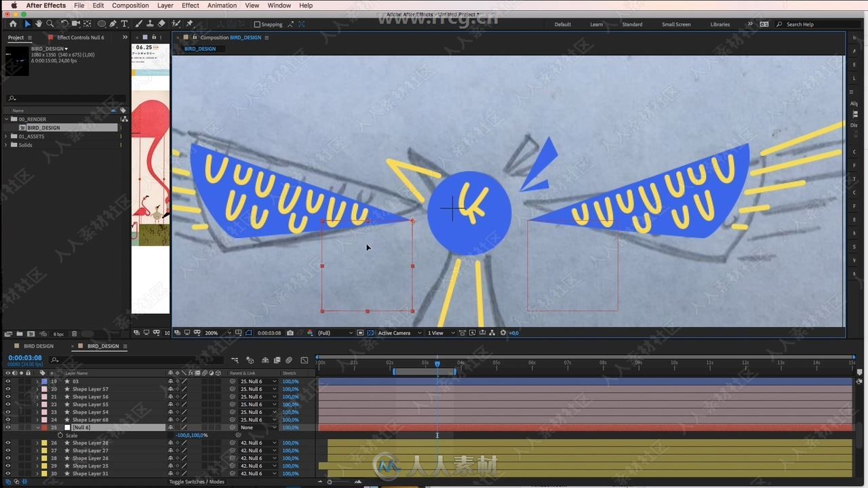
Task: Click the Composition Mini-Flowchart icon in timeline
Action: click(235, 360)
